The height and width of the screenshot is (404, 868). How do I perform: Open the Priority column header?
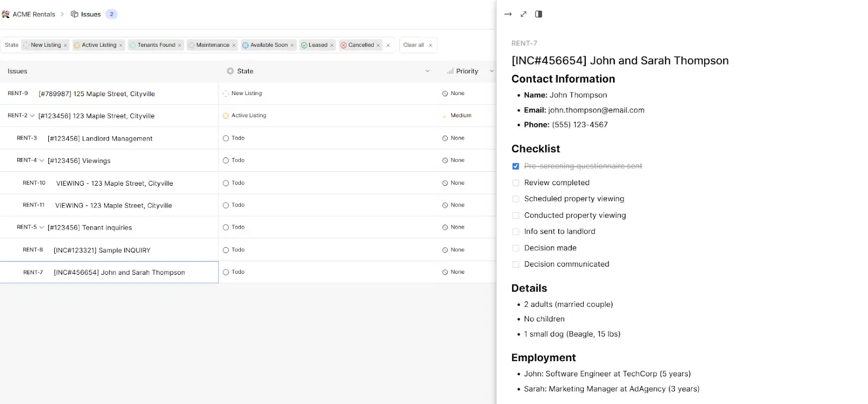click(x=467, y=71)
